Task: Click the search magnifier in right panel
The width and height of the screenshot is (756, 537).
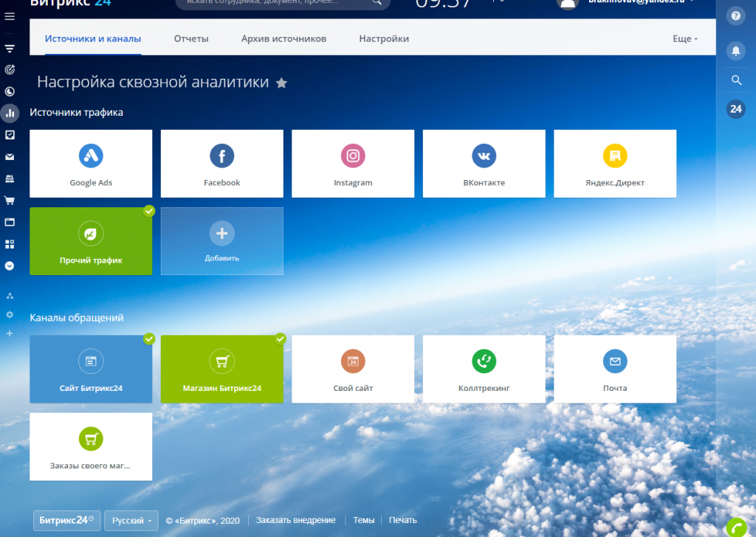Action: (736, 80)
